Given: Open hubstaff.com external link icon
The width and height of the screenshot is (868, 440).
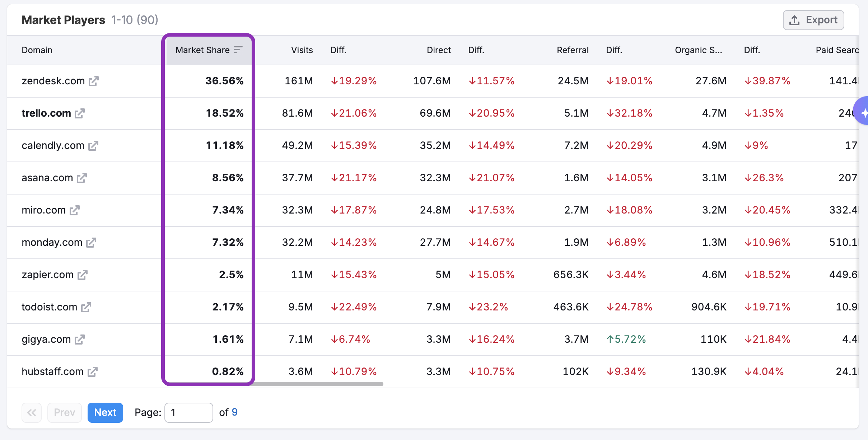Looking at the screenshot, I should [x=93, y=372].
